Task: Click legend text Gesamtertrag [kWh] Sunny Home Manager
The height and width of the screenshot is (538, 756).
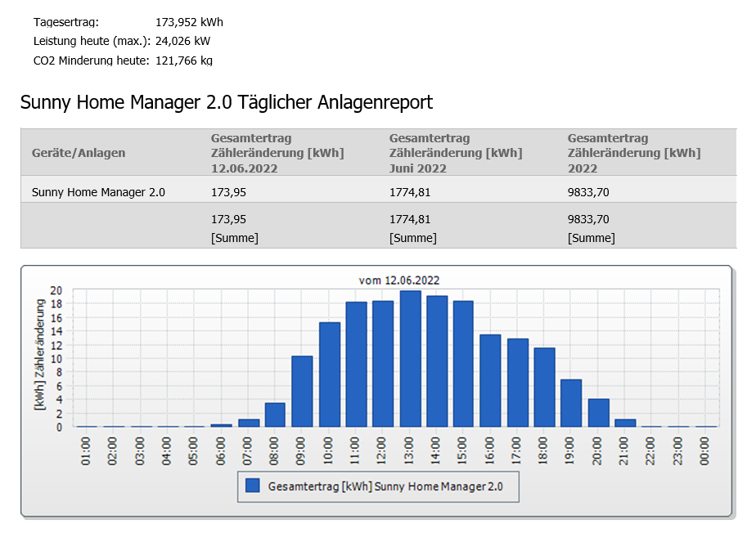Action: click(x=385, y=486)
